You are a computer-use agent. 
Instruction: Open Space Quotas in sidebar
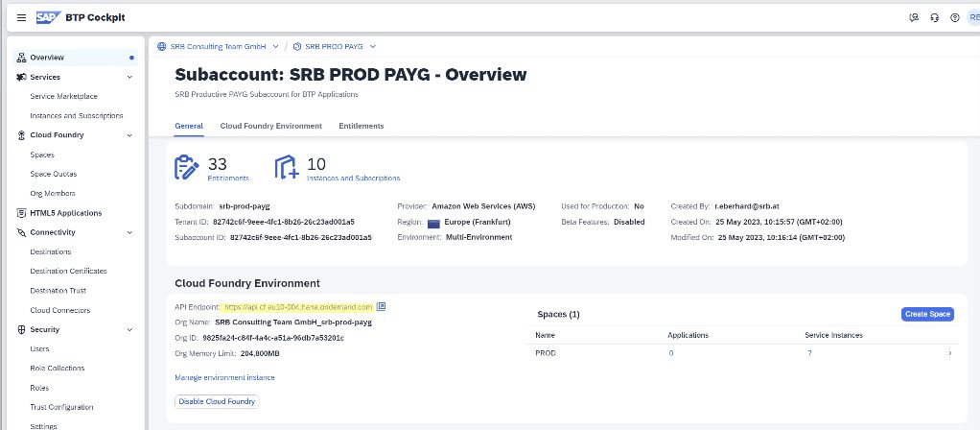coord(53,174)
